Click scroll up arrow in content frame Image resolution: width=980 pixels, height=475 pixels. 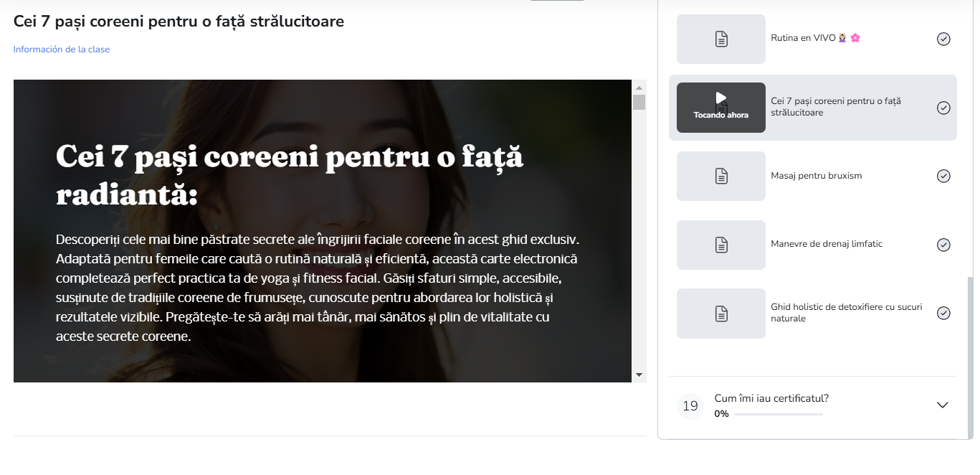639,87
